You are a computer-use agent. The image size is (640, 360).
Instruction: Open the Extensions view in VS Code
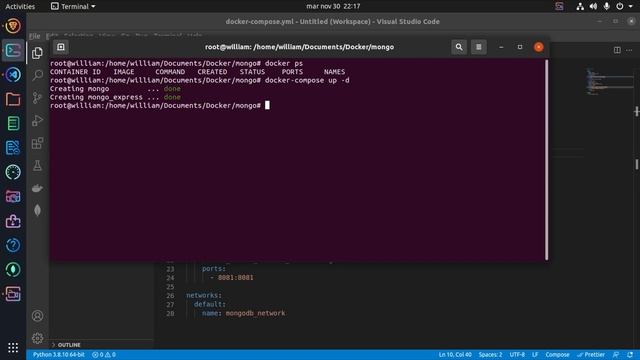(x=38, y=143)
